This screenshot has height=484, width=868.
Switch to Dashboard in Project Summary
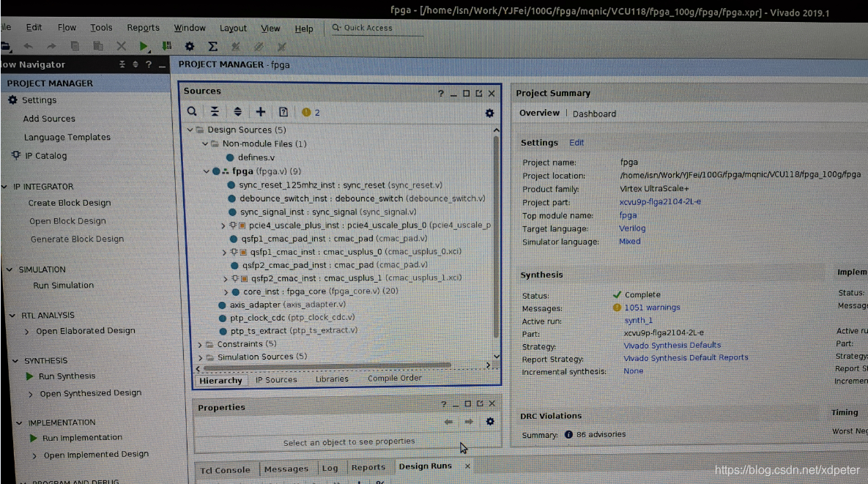pyautogui.click(x=594, y=113)
